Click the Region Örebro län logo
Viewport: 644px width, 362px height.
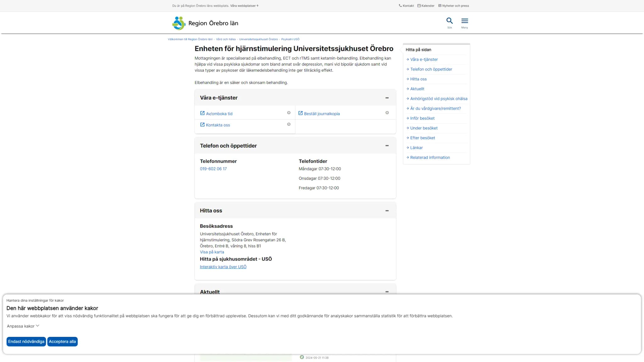205,23
